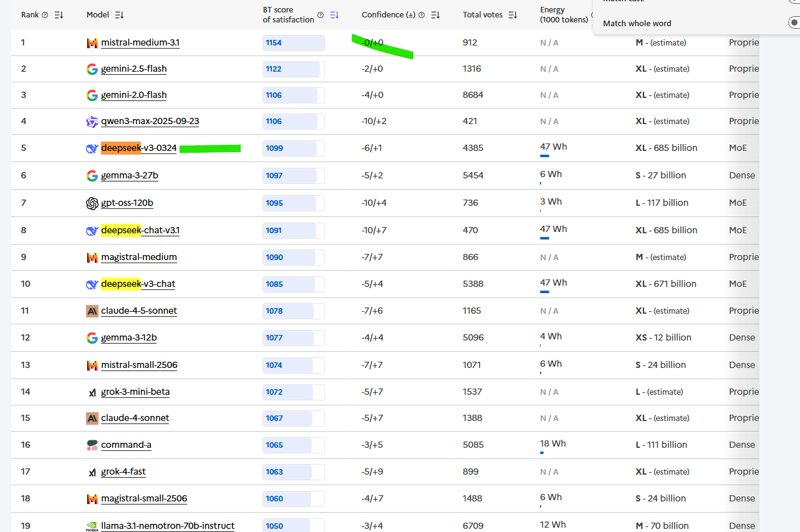
Task: Click the Mistral logo beside magistral-small-2506
Action: click(x=92, y=499)
